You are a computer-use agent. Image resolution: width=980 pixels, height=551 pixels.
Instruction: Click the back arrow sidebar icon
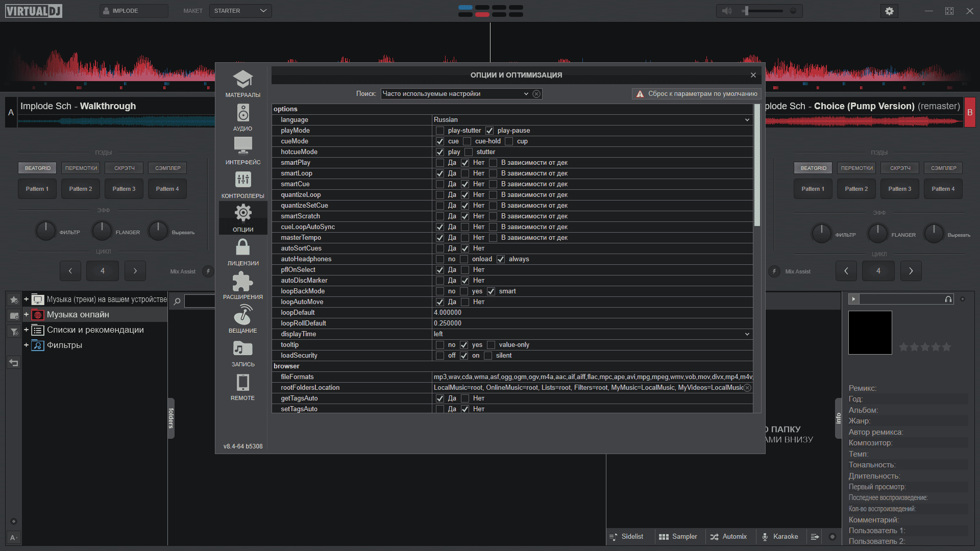tap(14, 363)
